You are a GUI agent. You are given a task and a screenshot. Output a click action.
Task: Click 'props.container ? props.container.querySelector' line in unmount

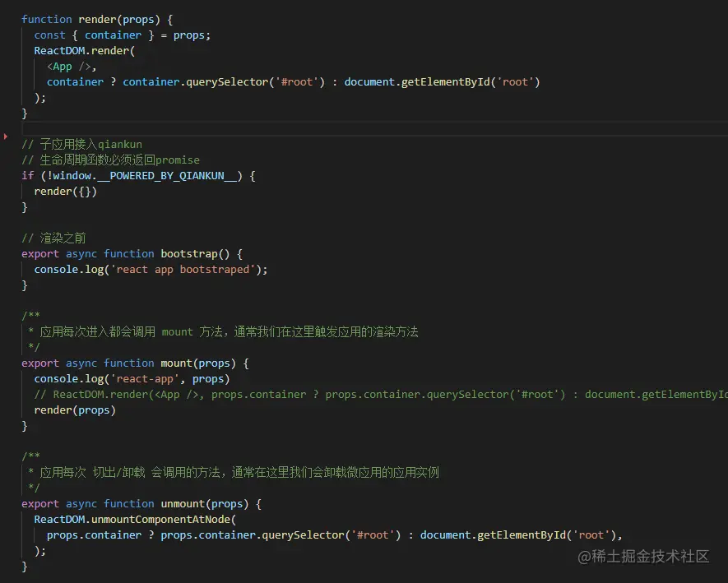tap(334, 535)
